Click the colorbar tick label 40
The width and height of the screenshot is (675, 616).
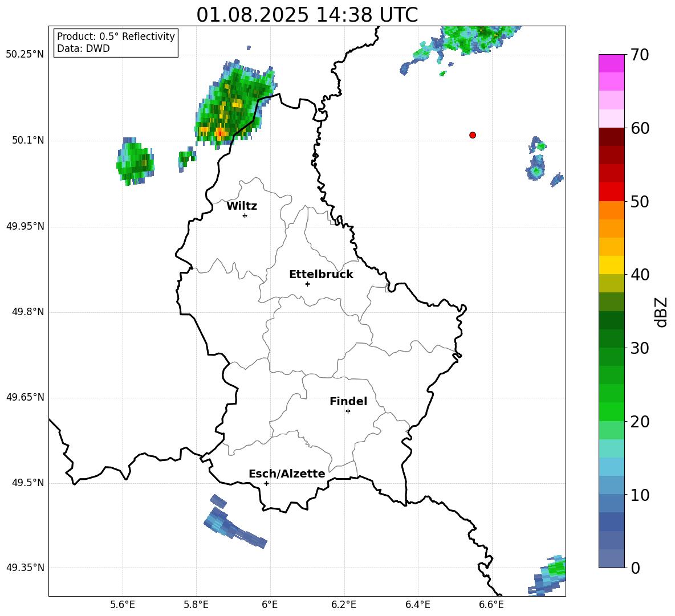tap(640, 275)
